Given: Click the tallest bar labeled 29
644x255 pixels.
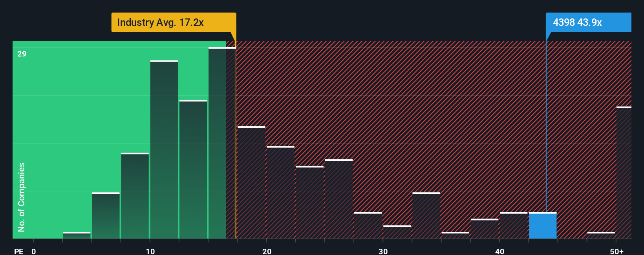Looking at the screenshot, I should (x=222, y=143).
